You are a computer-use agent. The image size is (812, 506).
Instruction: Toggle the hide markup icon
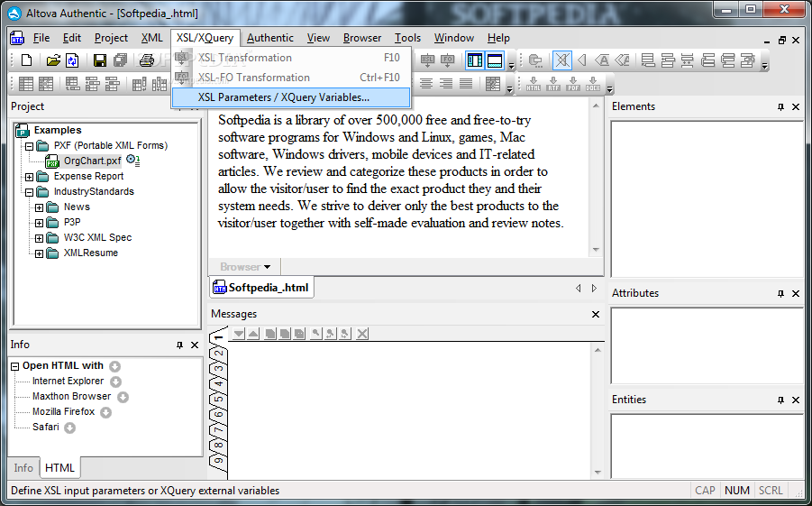click(561, 60)
